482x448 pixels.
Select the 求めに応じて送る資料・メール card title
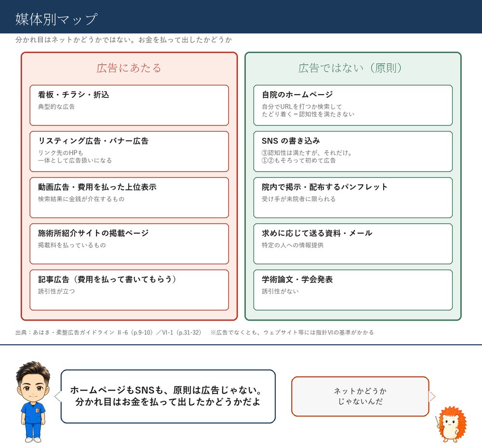pyautogui.click(x=317, y=233)
